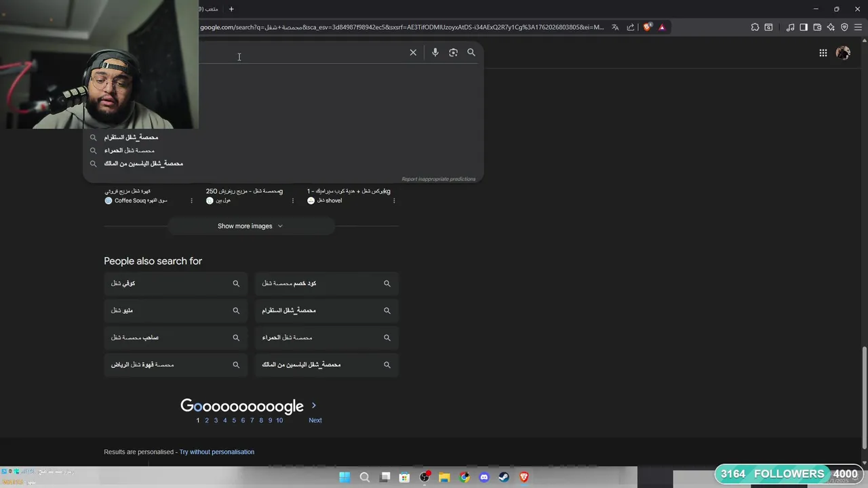Search related term محمصة قهوة شغل الرياض

click(175, 365)
